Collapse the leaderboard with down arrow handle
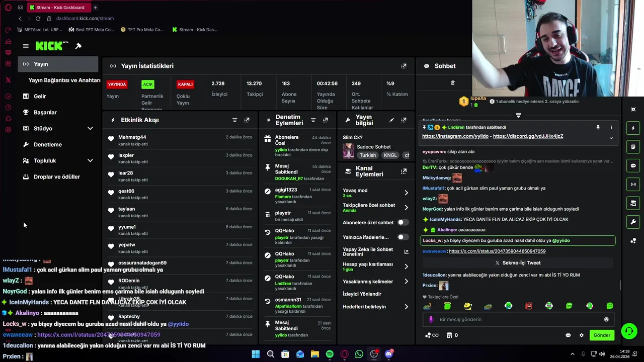The width and height of the screenshot is (644, 362). pos(518,115)
